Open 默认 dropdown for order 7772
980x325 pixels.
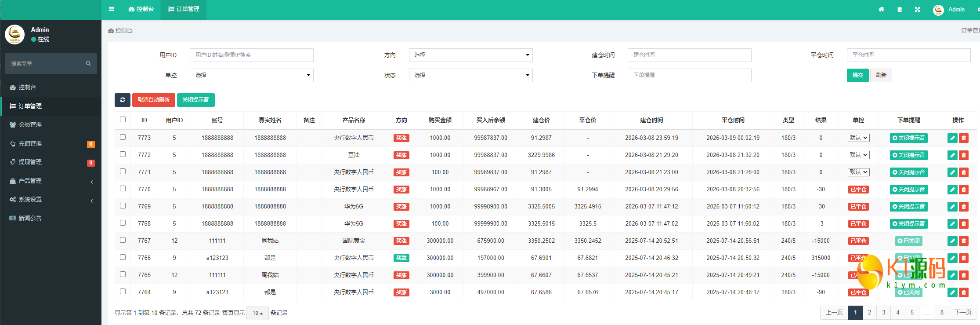click(858, 155)
